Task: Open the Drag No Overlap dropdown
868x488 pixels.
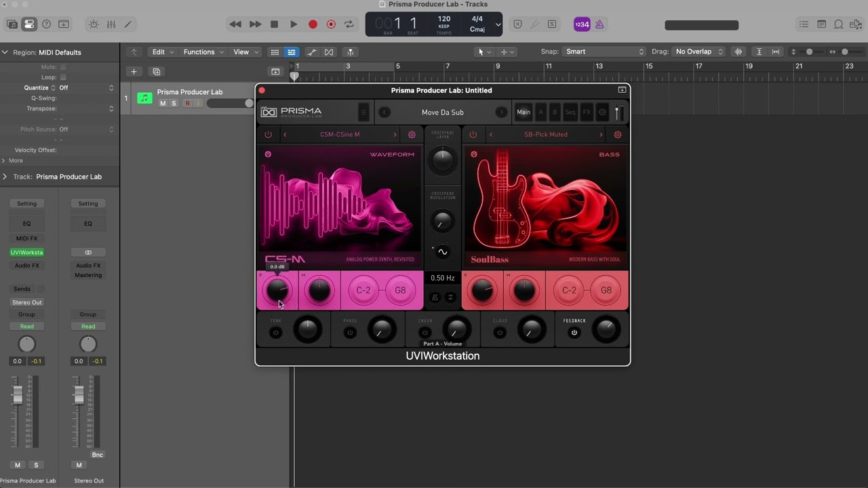Action: (x=698, y=52)
